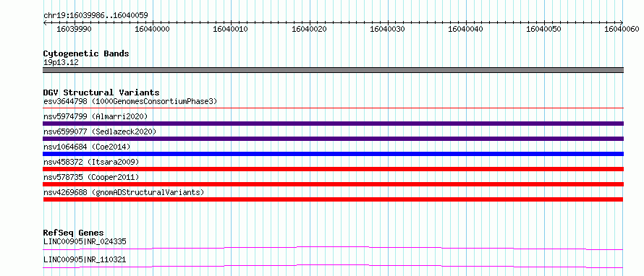Open variant nsv1064684 (Coe2014) label
Image resolution: width=644 pixels, height=276 pixels.
pos(87,147)
